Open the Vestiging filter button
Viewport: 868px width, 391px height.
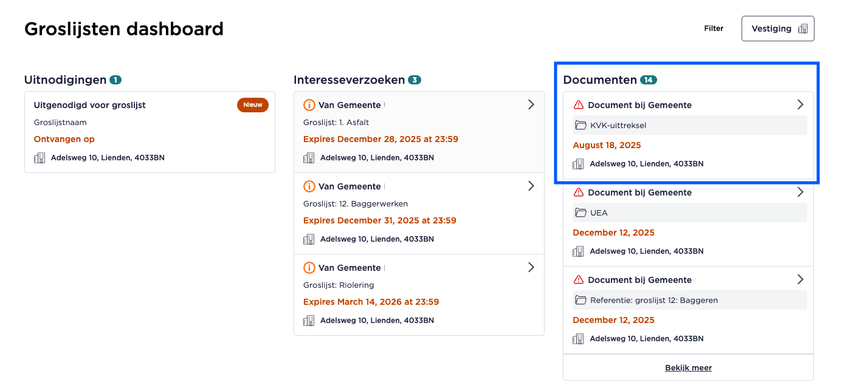click(777, 29)
